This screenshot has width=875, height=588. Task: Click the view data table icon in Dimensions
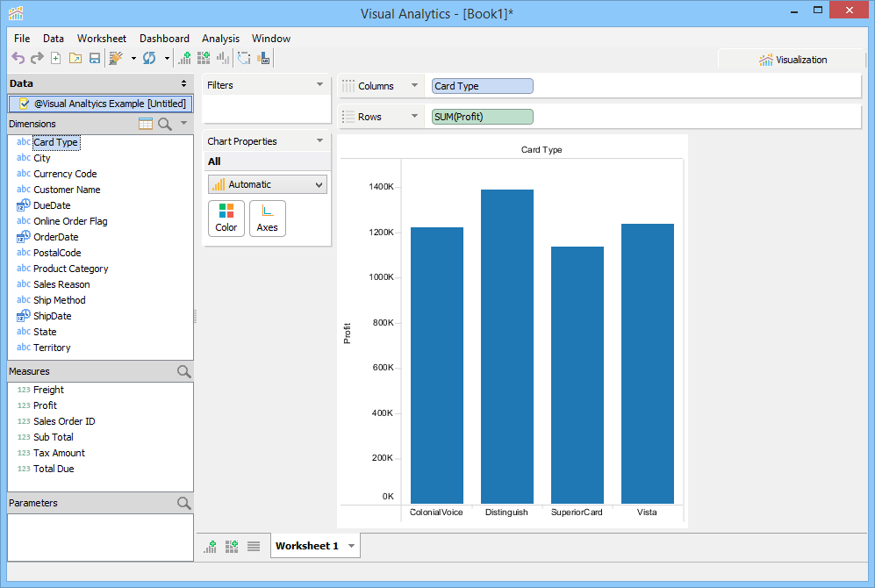[x=146, y=124]
